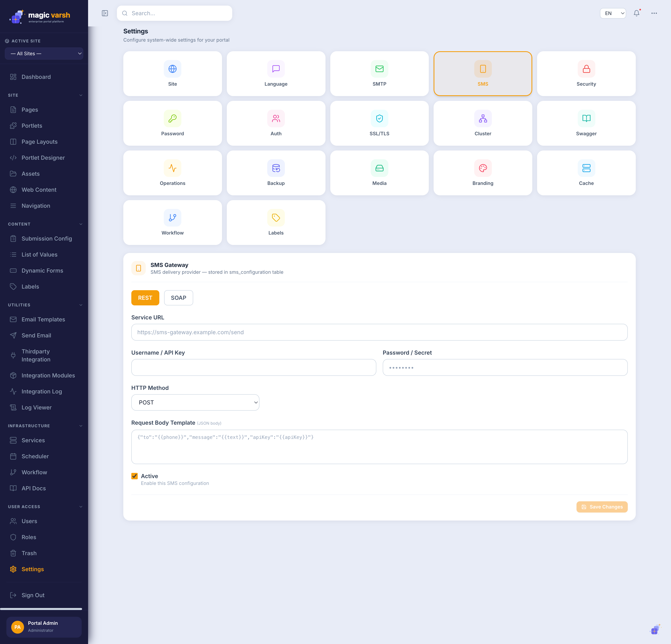Open the Password settings card
The image size is (671, 644).
[173, 123]
